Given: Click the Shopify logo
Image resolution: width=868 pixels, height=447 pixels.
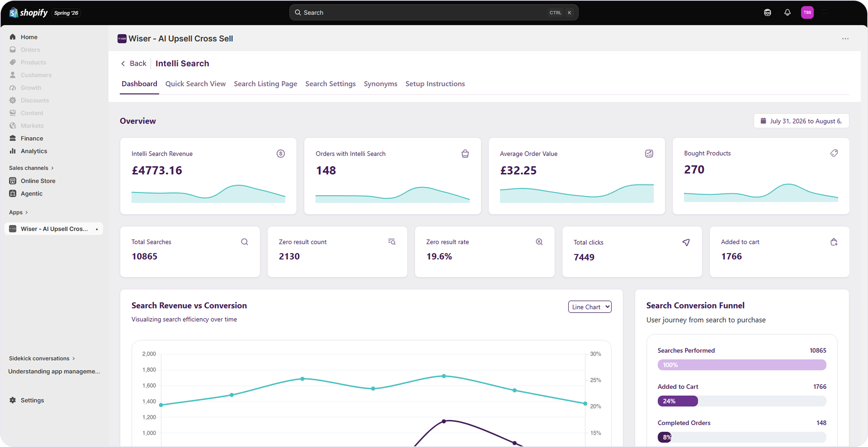Looking at the screenshot, I should 29,12.
